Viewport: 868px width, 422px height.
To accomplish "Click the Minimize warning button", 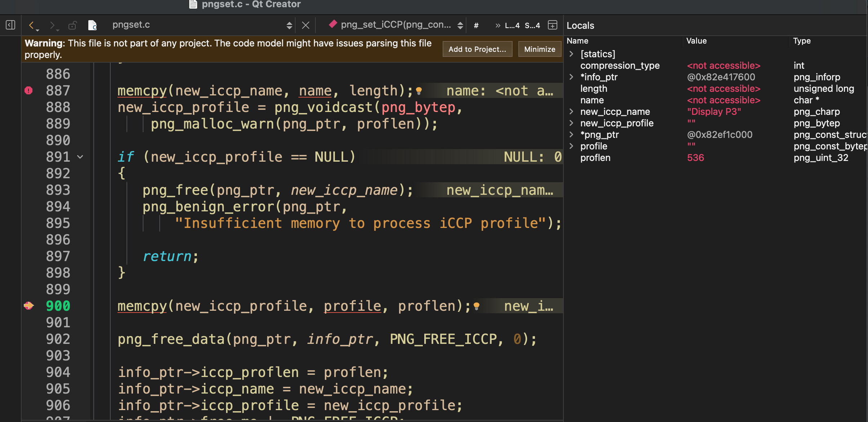I will [x=539, y=49].
